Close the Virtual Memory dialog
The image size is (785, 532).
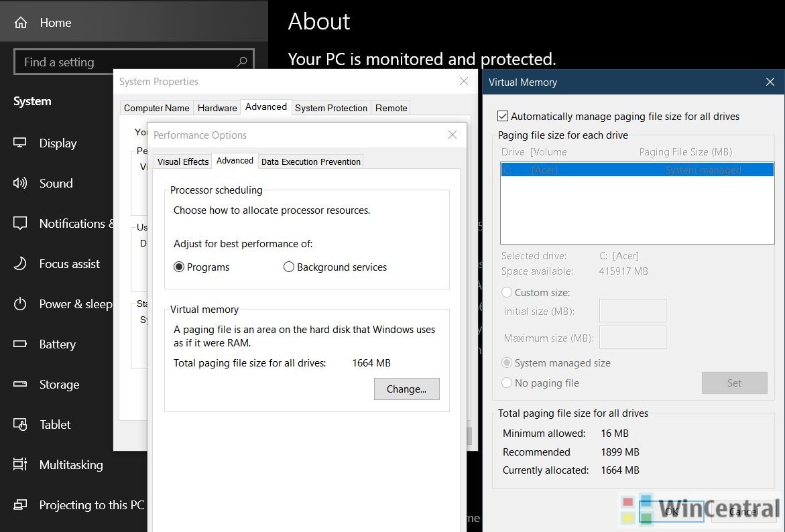point(770,82)
